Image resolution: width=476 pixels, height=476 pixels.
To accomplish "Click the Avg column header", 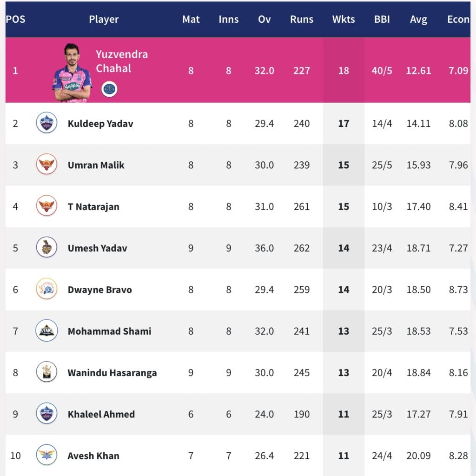I will pos(418,20).
